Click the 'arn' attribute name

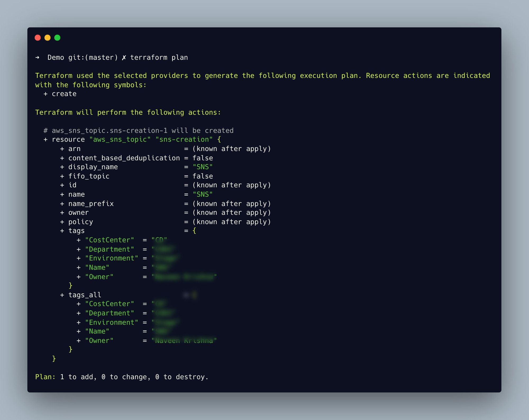(74, 149)
